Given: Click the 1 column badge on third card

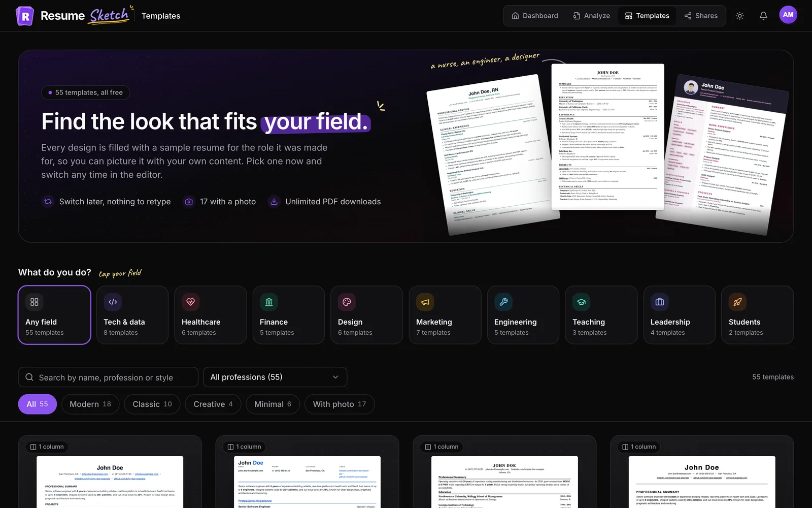Looking at the screenshot, I should [x=442, y=447].
